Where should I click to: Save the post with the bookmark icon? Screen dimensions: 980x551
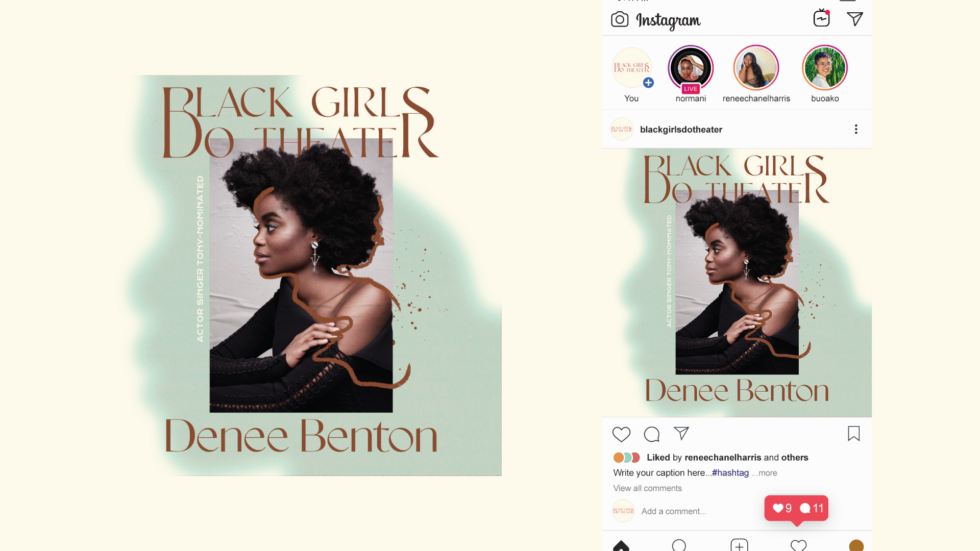(x=854, y=434)
